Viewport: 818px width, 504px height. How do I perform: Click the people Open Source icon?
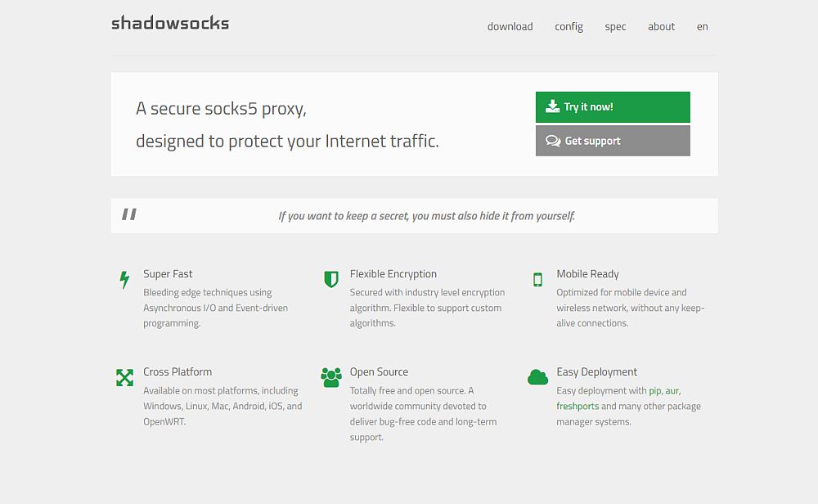point(331,377)
